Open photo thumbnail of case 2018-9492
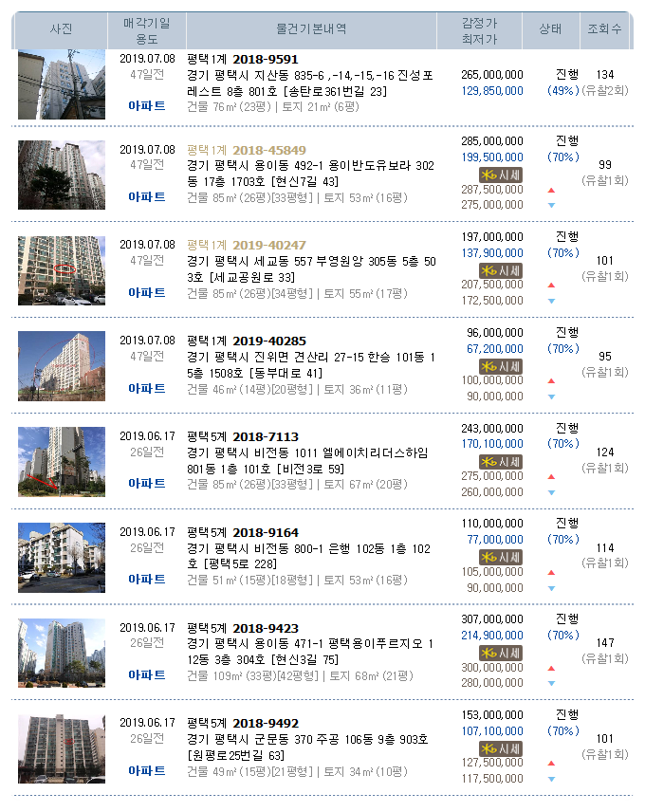Screen dimensions: 645x812 tap(62, 748)
